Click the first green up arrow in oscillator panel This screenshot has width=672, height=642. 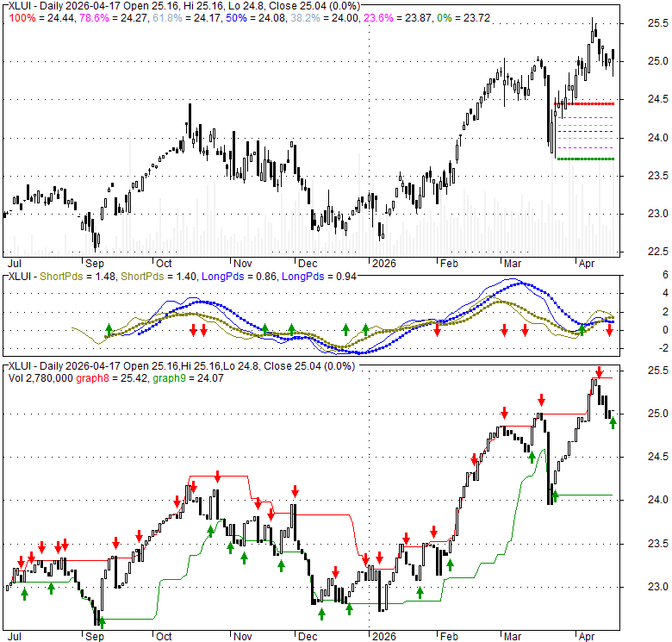(x=109, y=330)
